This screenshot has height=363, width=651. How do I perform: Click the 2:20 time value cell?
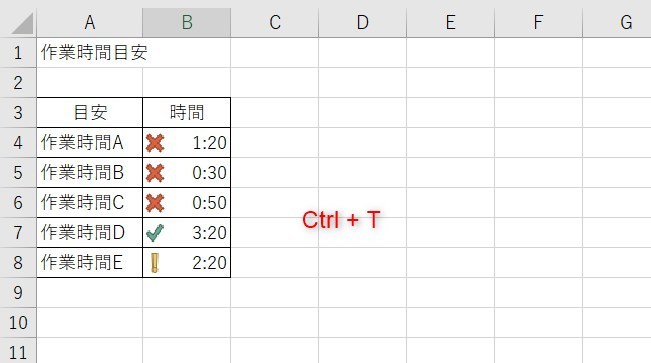click(187, 263)
